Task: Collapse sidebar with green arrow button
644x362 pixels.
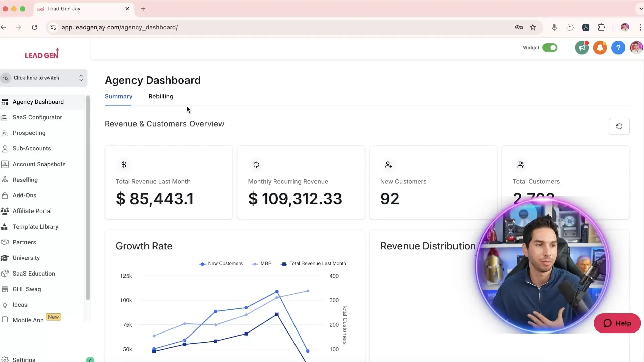Action: tap(90, 360)
